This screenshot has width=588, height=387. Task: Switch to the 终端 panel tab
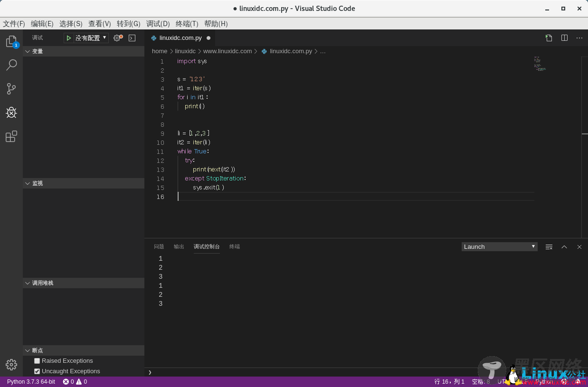click(x=235, y=246)
